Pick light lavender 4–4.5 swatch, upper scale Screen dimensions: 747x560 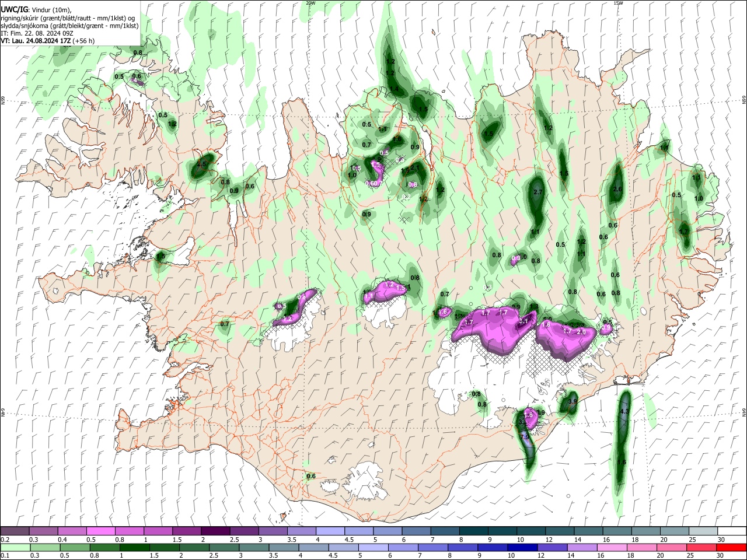[x=330, y=531]
